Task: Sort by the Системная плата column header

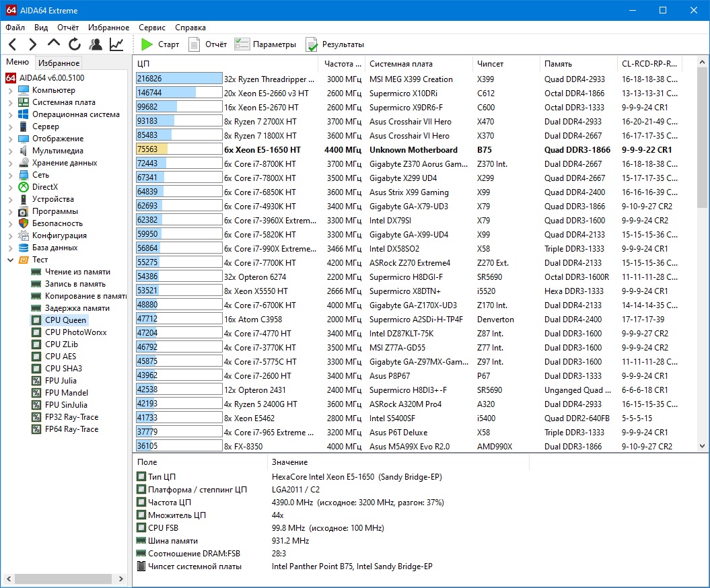Action: [418, 64]
